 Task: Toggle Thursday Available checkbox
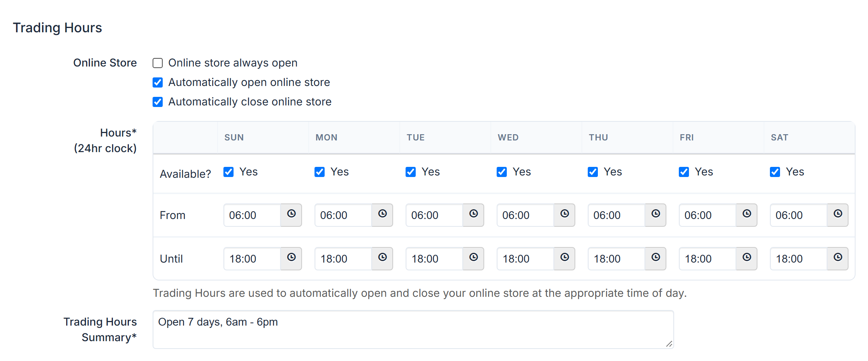click(x=593, y=172)
